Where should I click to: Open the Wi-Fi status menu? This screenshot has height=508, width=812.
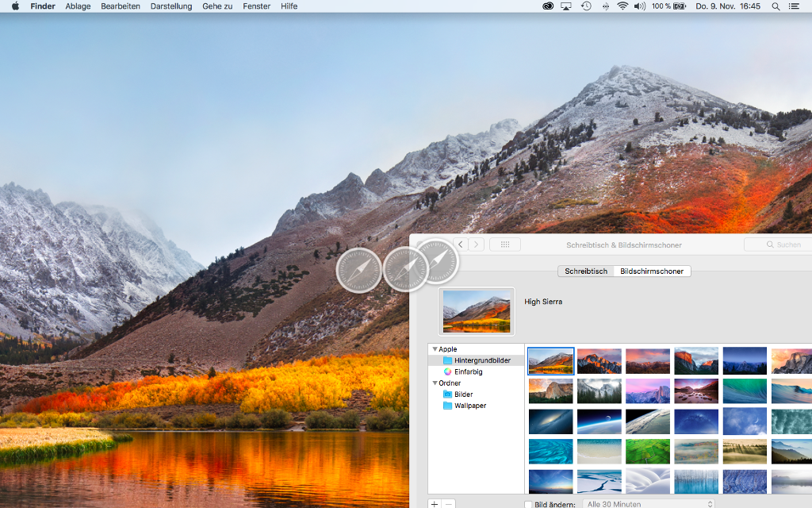pos(622,6)
